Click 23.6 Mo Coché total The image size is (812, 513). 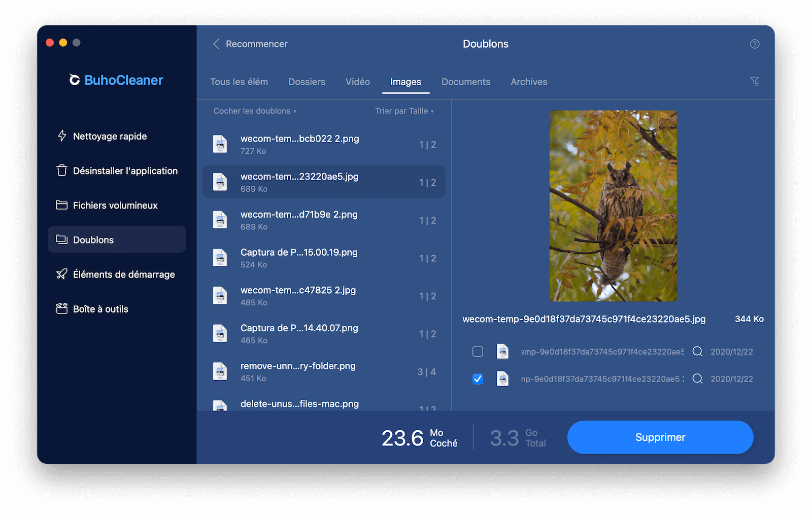pyautogui.click(x=419, y=438)
